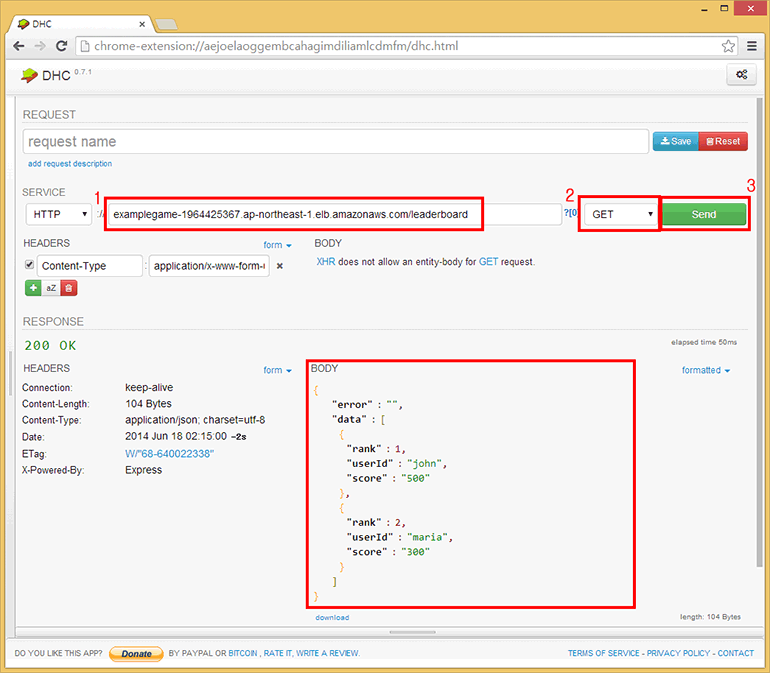The width and height of the screenshot is (770, 673).
Task: Click the add request description link
Action: (x=70, y=164)
